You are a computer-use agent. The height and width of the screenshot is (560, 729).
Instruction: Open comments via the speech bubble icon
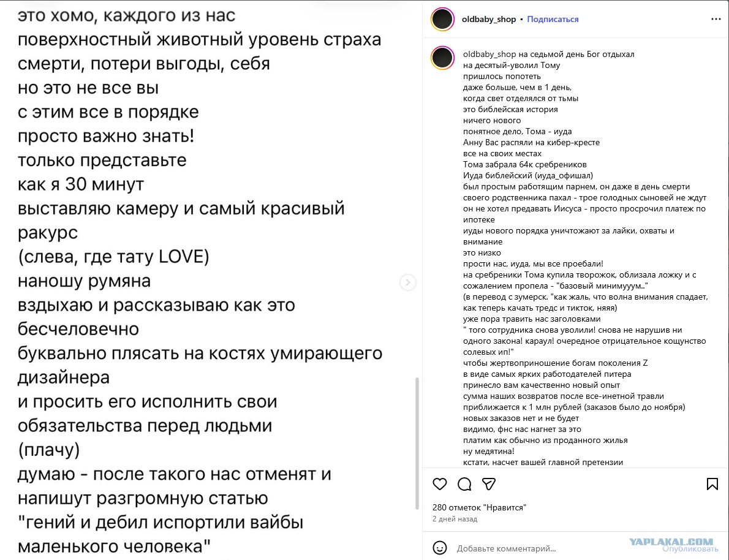pos(464,484)
